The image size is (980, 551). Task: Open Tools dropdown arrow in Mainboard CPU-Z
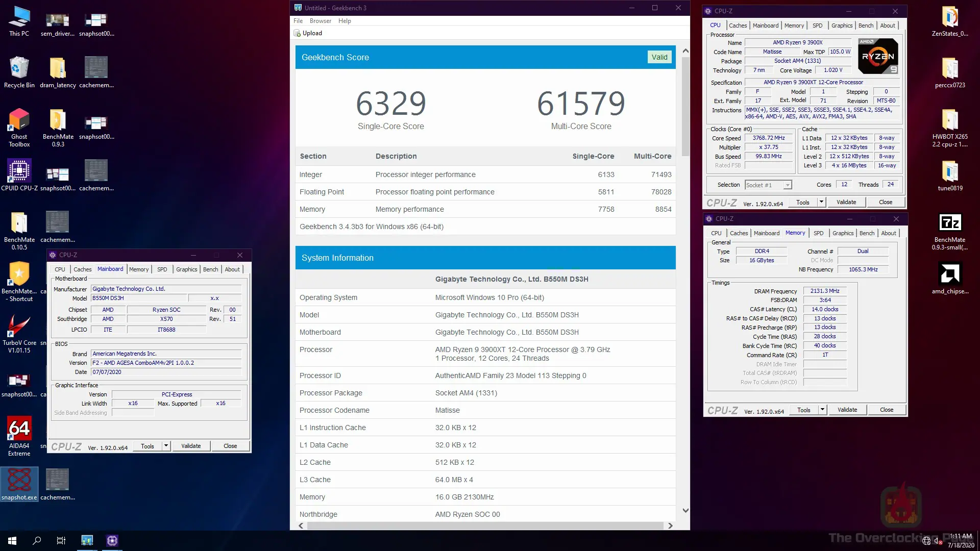166,446
